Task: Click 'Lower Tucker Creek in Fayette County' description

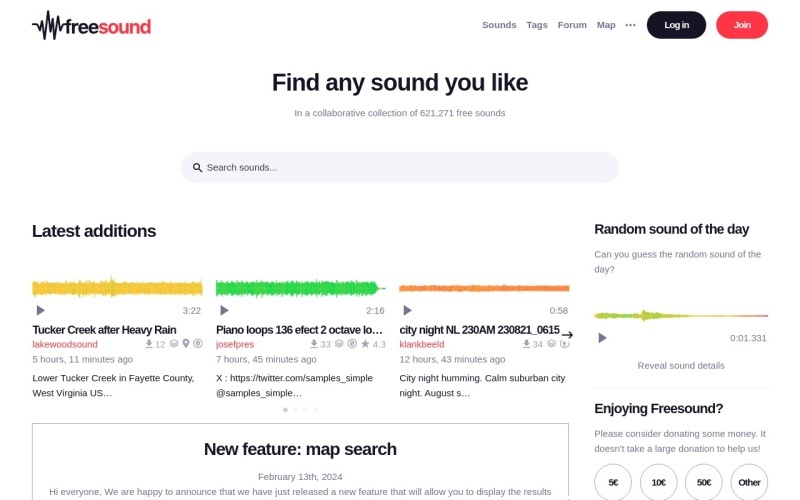Action: [113, 386]
